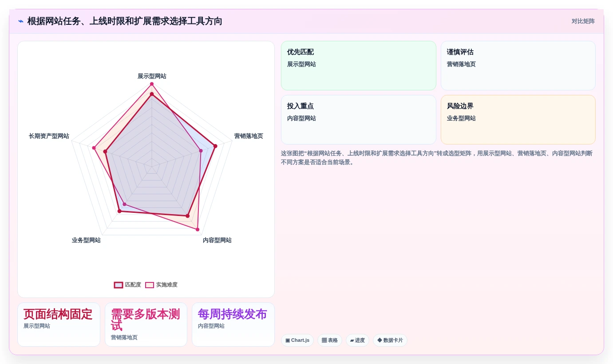Click the 营销落地页 subtitle under 谨慎评估

click(x=461, y=64)
